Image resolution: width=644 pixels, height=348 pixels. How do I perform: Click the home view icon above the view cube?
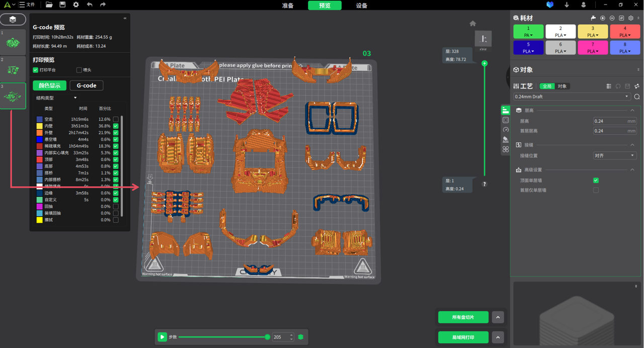472,24
